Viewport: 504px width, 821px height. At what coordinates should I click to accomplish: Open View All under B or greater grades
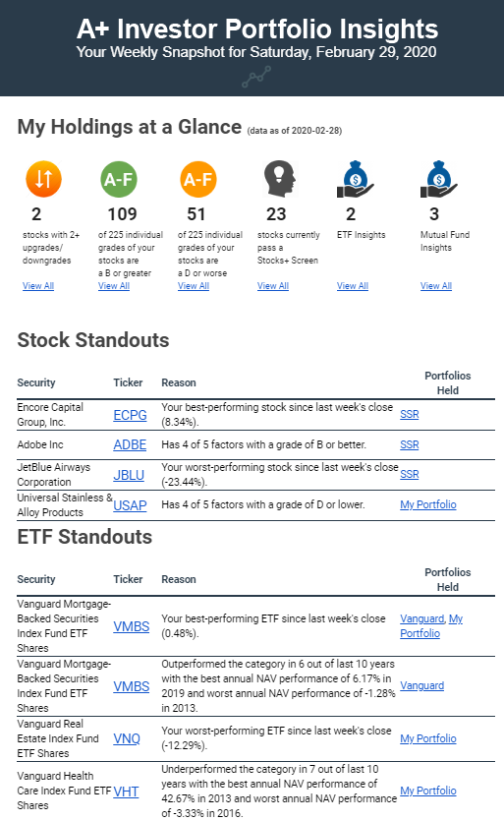click(114, 286)
